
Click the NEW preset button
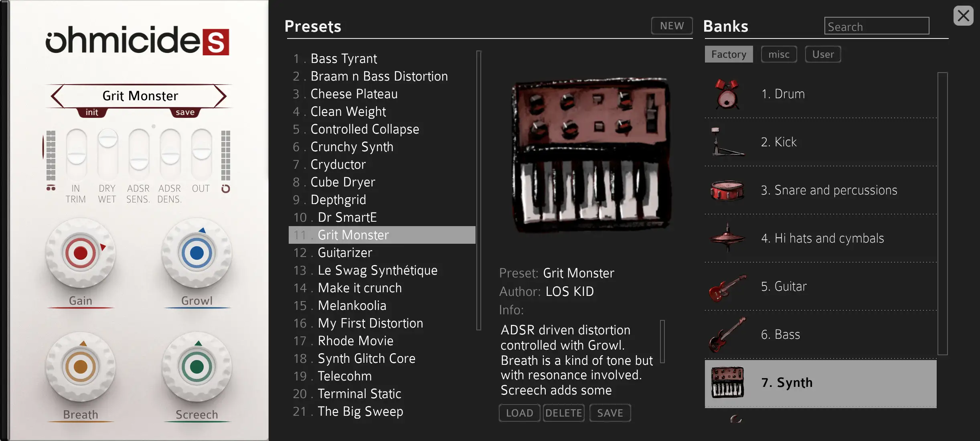pos(672,26)
